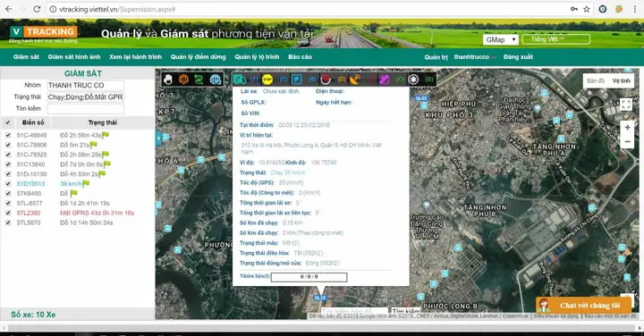The image size is (644, 336).
Task: Filter stopped vehicles with yellow STOP icon
Action: point(267,80)
